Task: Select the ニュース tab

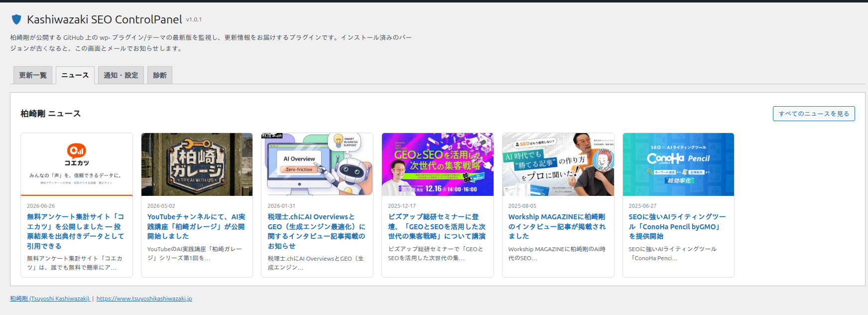Action: (x=75, y=75)
